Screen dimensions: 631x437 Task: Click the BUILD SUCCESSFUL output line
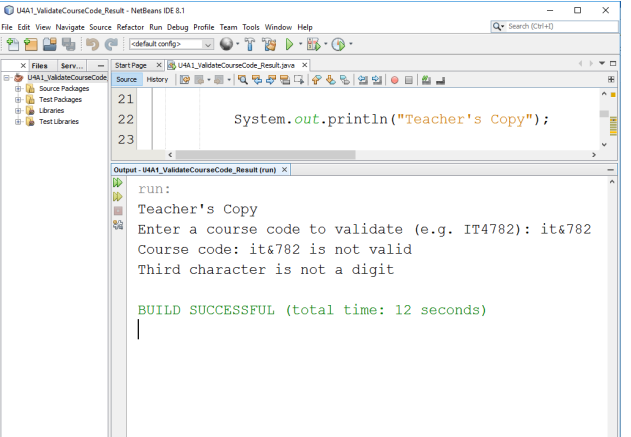(312, 310)
